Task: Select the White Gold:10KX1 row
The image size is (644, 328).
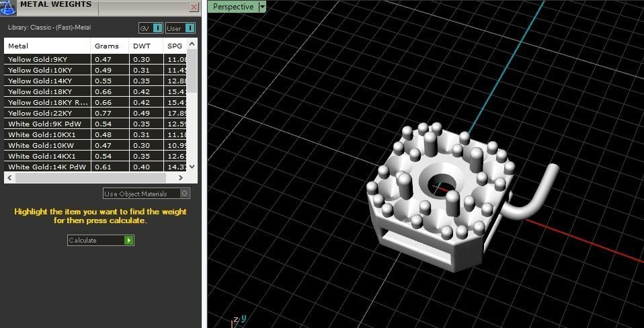Action: (x=95, y=134)
